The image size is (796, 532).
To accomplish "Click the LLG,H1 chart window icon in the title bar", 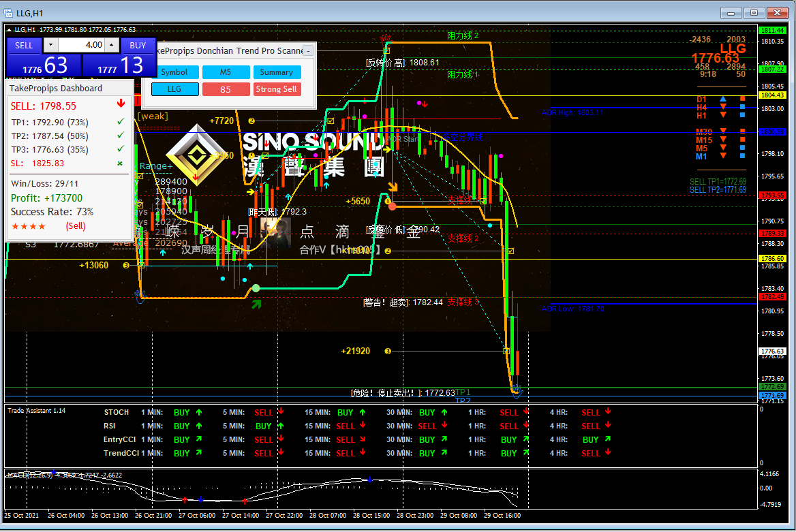I will [x=8, y=13].
